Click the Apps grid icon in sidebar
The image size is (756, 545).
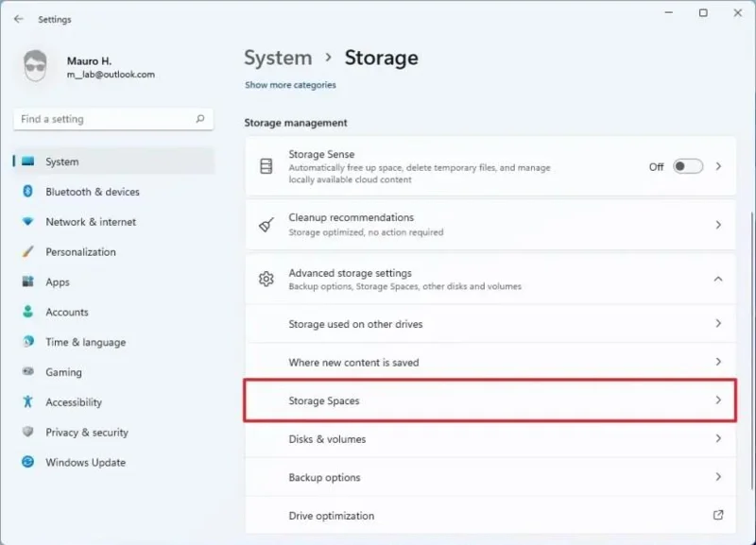pos(28,281)
